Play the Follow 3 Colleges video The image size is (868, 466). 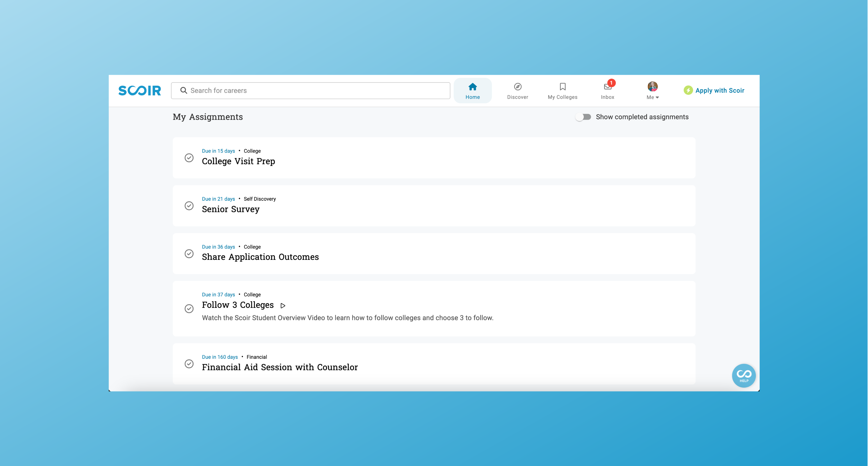pyautogui.click(x=283, y=306)
